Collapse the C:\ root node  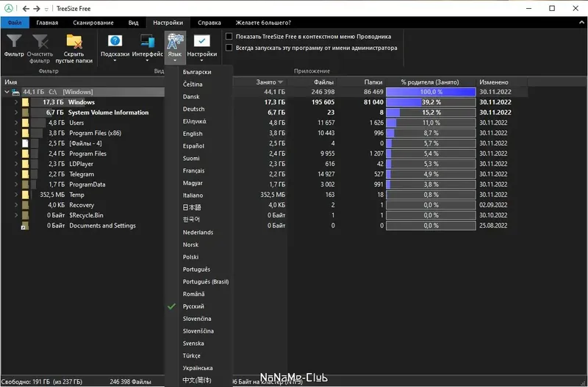(x=7, y=92)
